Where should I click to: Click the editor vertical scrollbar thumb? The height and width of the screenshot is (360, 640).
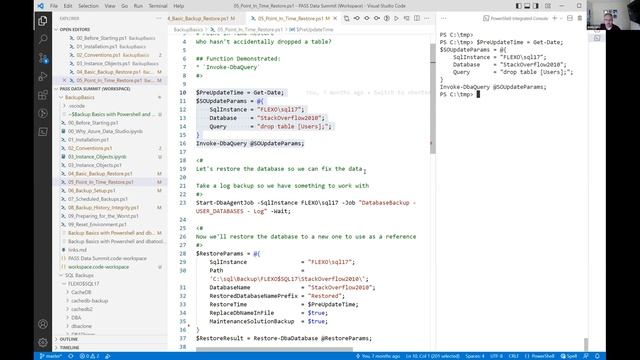[x=432, y=98]
